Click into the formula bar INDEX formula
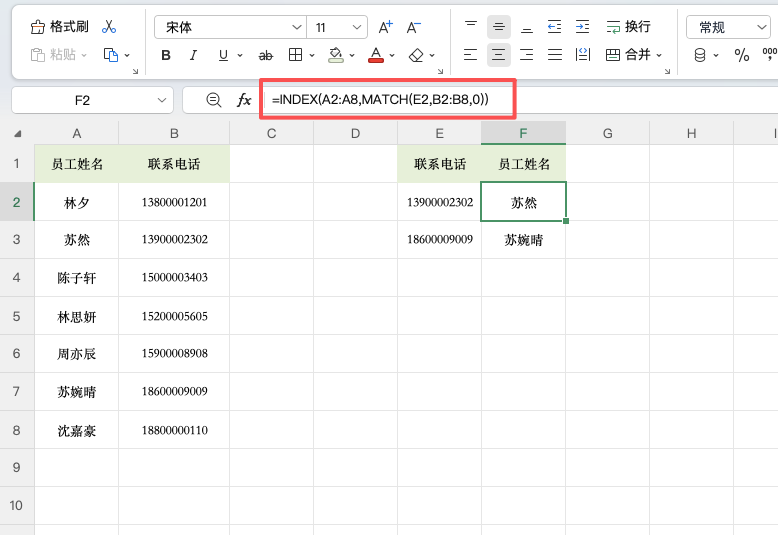 pos(380,100)
